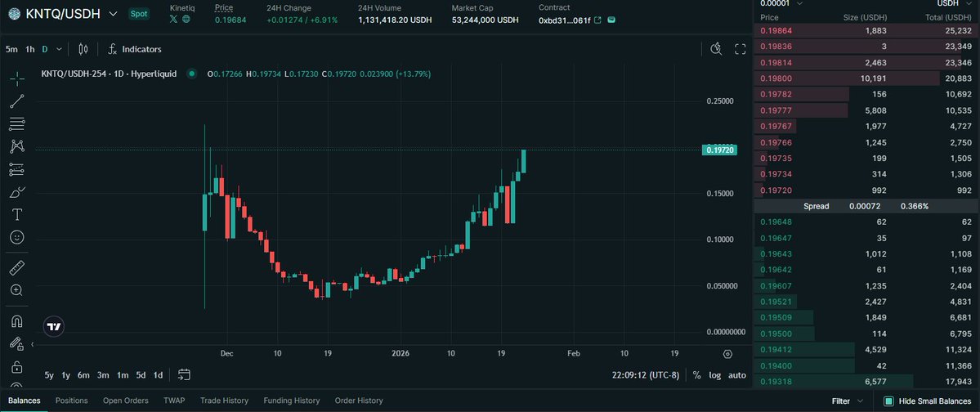Screen dimensions: 980x412
Task: Click the zoom in tool
Action: pos(17,291)
